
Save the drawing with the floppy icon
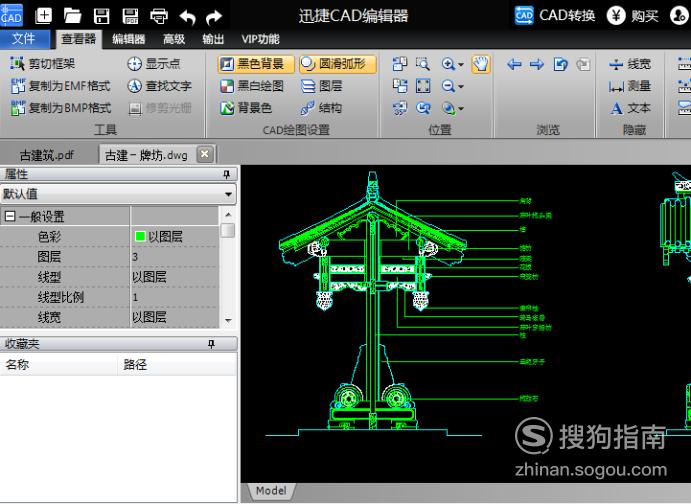101,16
